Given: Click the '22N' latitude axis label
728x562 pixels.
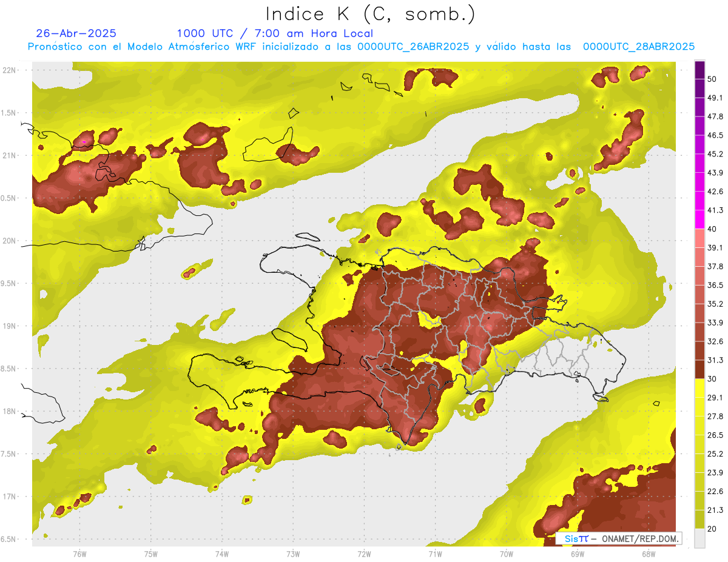Looking at the screenshot, I should click(9, 70).
